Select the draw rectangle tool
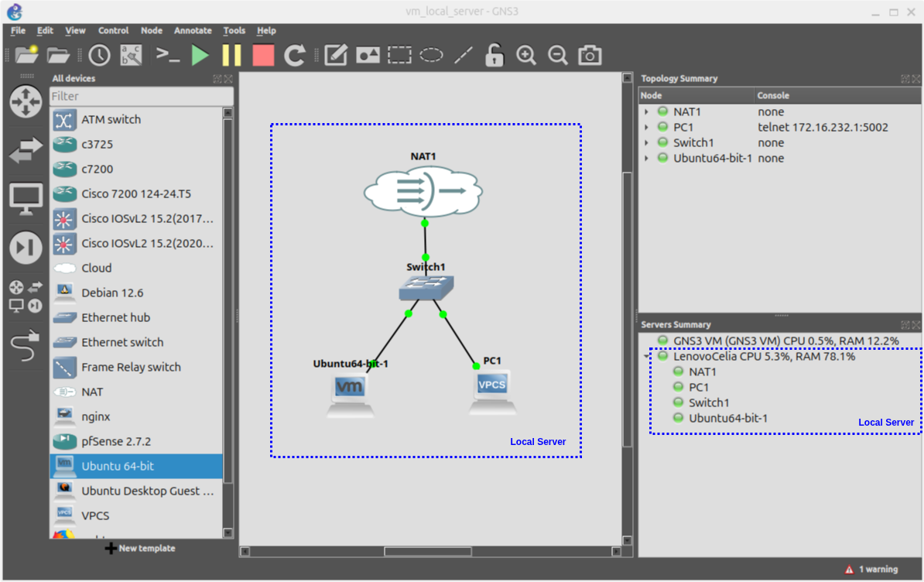 399,55
